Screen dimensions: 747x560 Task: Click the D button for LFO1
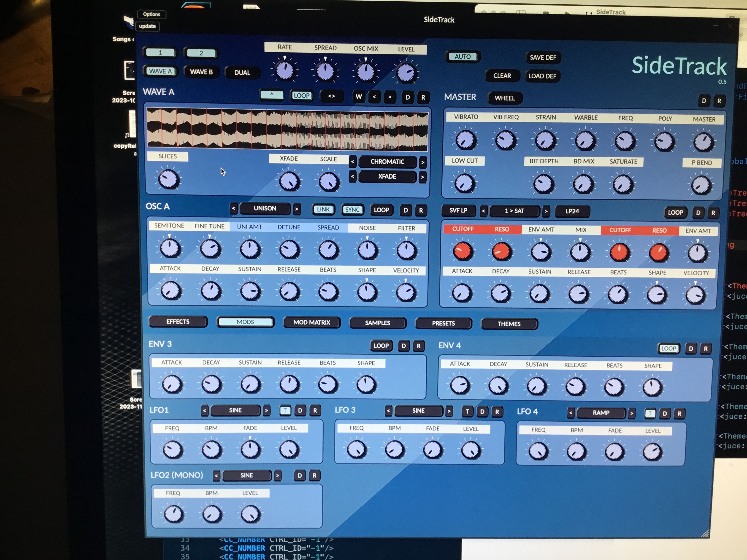click(300, 410)
